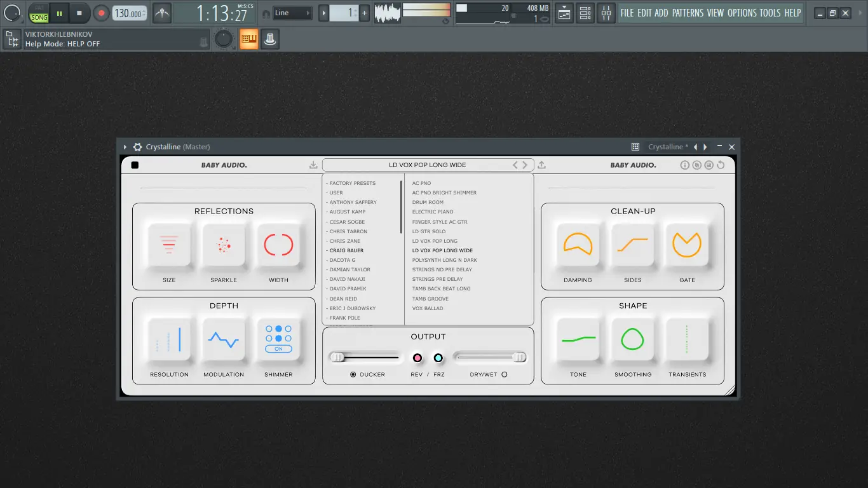868x488 pixels.
Task: Select the Gate icon in Clean-Up
Action: pos(687,245)
